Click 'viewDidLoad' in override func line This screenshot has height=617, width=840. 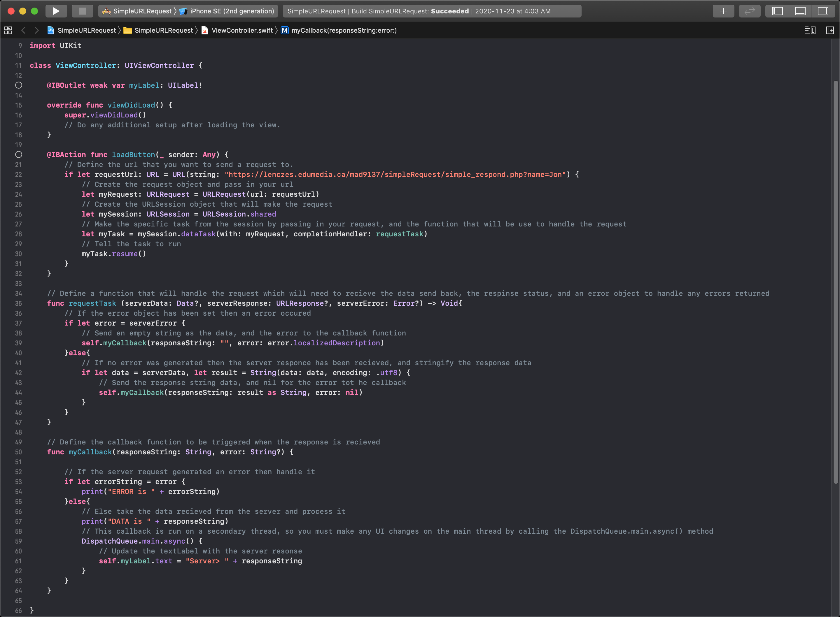pos(131,105)
